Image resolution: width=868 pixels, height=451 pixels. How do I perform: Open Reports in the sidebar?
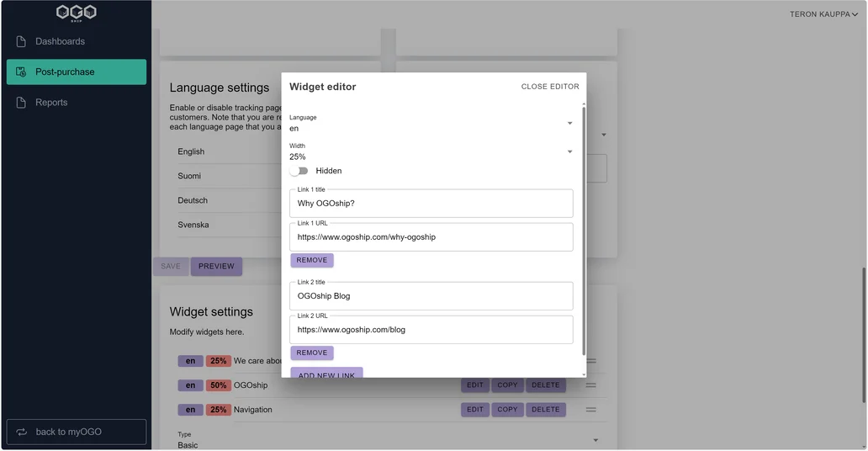click(x=77, y=103)
